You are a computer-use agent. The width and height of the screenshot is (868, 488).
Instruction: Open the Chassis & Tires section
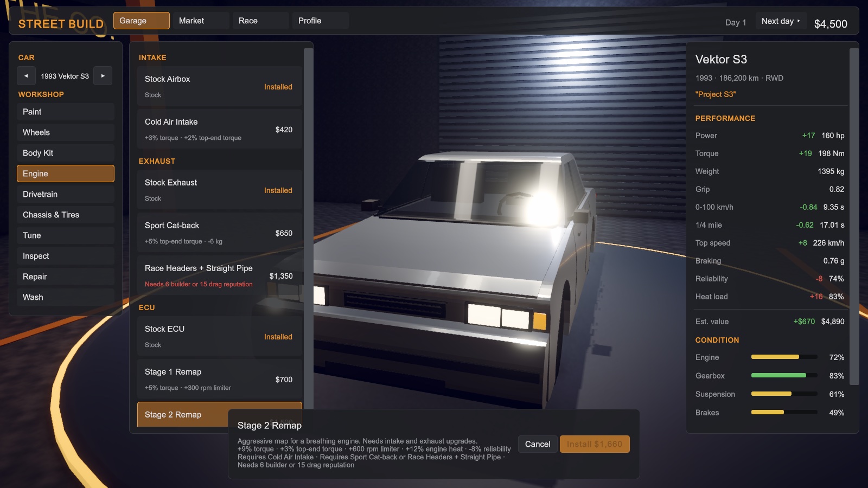[x=66, y=215]
